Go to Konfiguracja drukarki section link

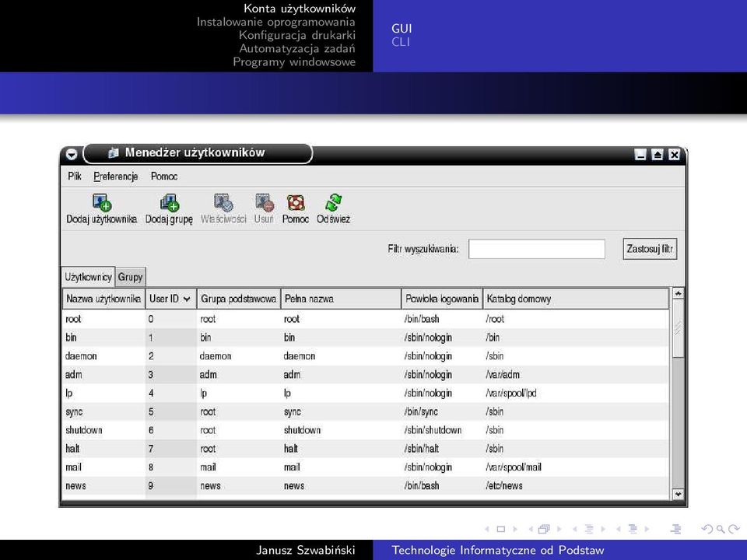[296, 35]
